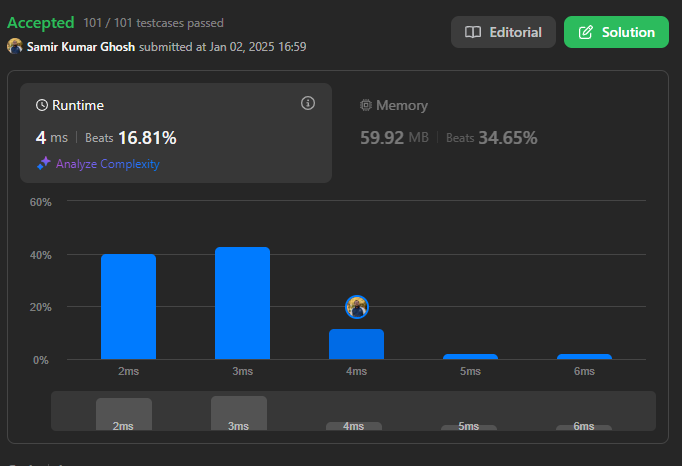Click the 5ms bar in the chart
This screenshot has width=682, height=466.
coord(470,357)
